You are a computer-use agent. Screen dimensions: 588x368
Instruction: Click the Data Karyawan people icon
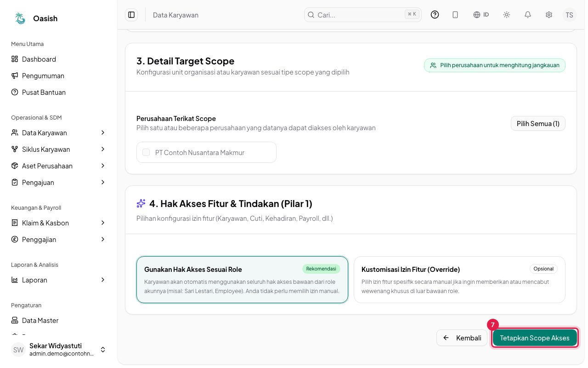coord(15,133)
